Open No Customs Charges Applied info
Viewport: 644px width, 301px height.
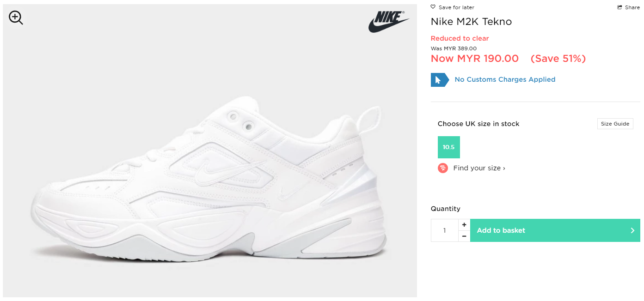click(505, 79)
